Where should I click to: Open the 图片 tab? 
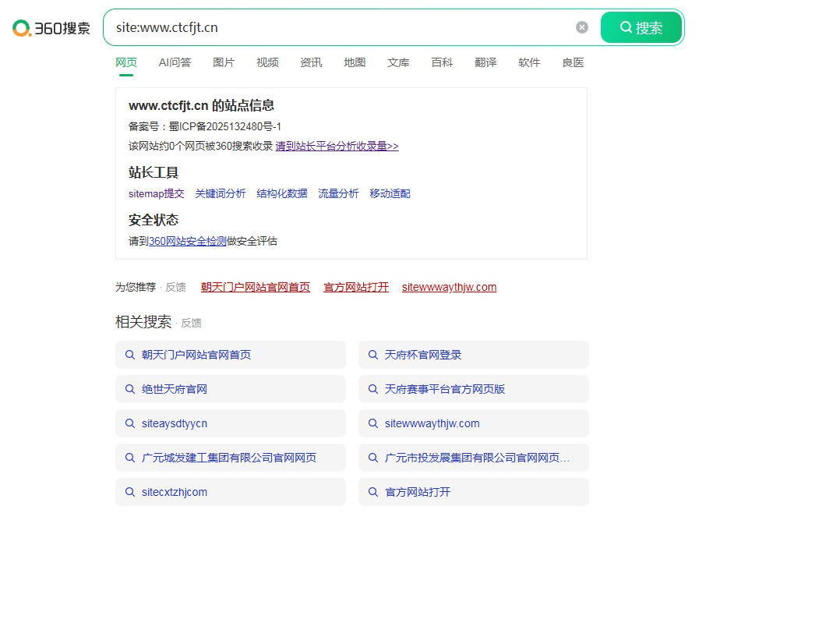point(224,62)
